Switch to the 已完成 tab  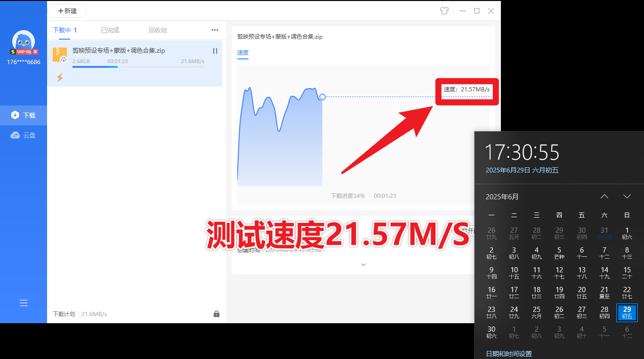tap(109, 30)
